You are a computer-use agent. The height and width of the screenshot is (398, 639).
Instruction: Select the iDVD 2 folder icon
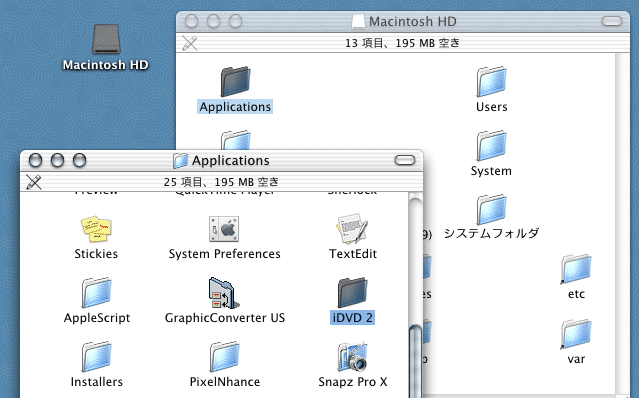pos(353,293)
